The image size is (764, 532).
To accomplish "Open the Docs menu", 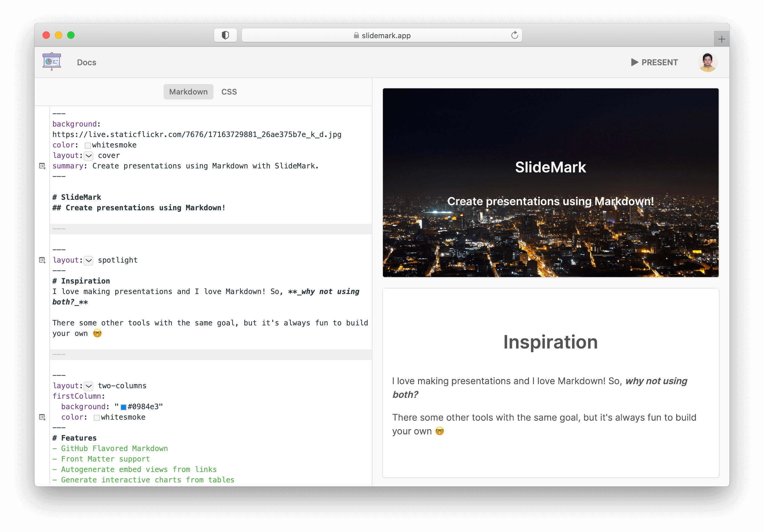I will pyautogui.click(x=86, y=62).
